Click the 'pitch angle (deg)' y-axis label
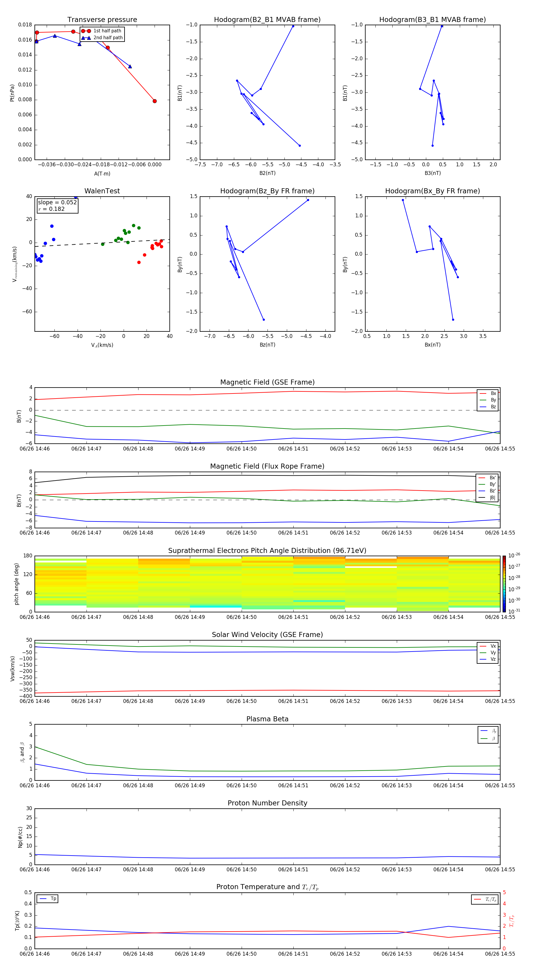 tap(16, 584)
